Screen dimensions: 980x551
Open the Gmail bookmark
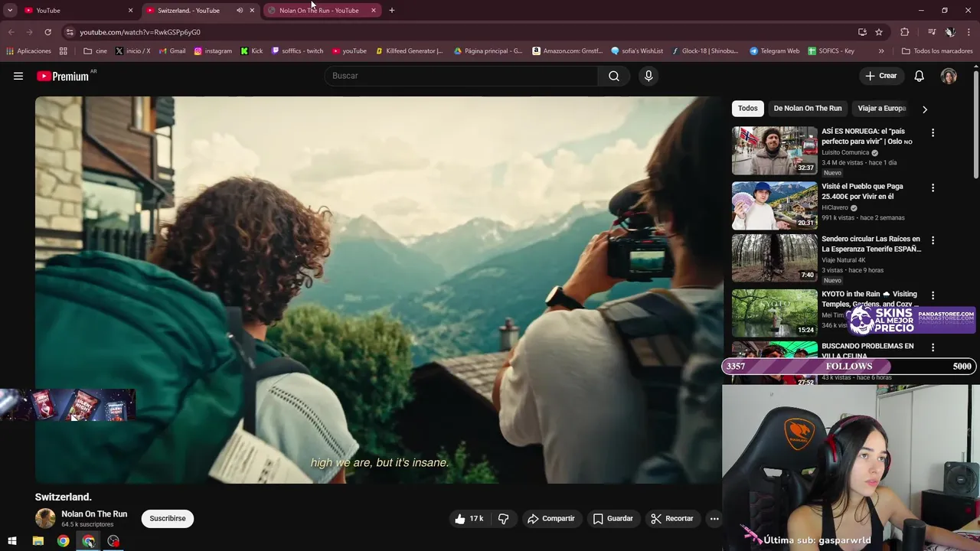pos(171,51)
